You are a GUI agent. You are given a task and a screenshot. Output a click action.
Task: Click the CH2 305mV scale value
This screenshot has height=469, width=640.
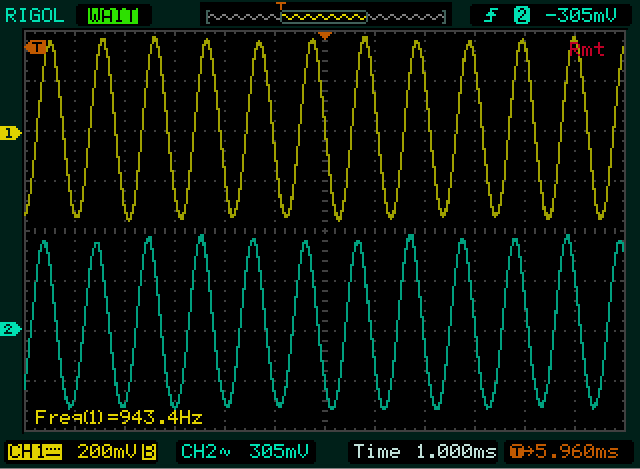tap(279, 452)
